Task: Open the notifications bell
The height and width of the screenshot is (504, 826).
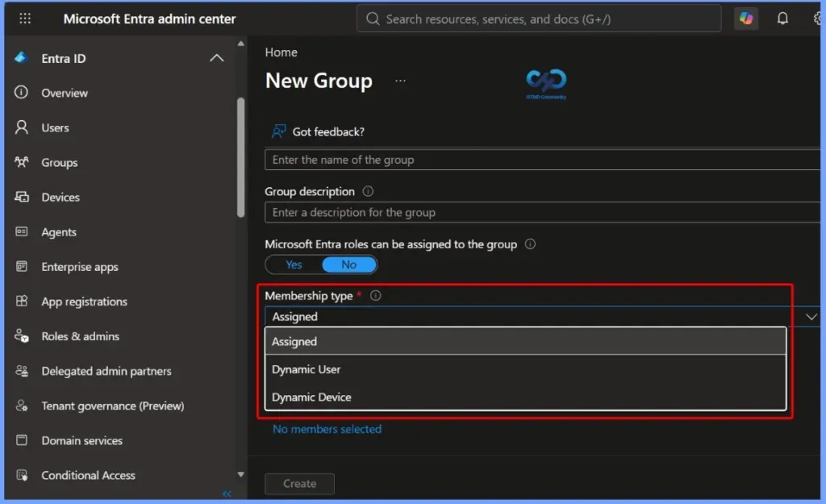Action: [782, 19]
